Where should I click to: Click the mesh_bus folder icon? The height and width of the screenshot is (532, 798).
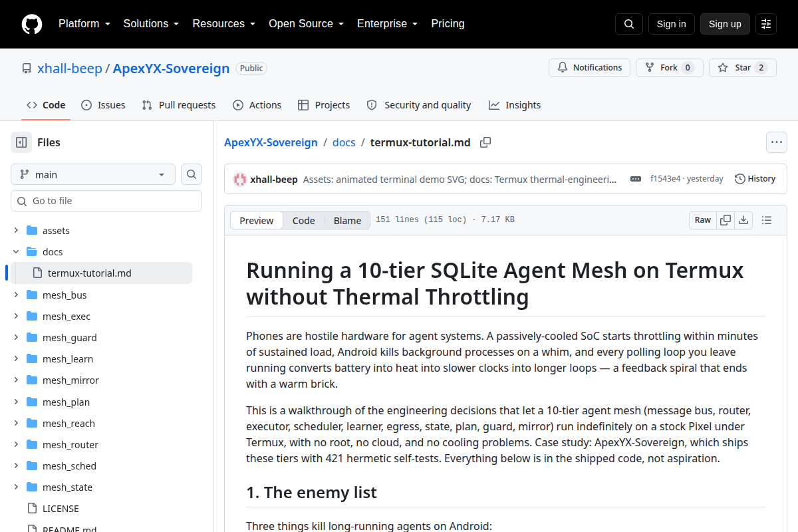click(x=32, y=295)
